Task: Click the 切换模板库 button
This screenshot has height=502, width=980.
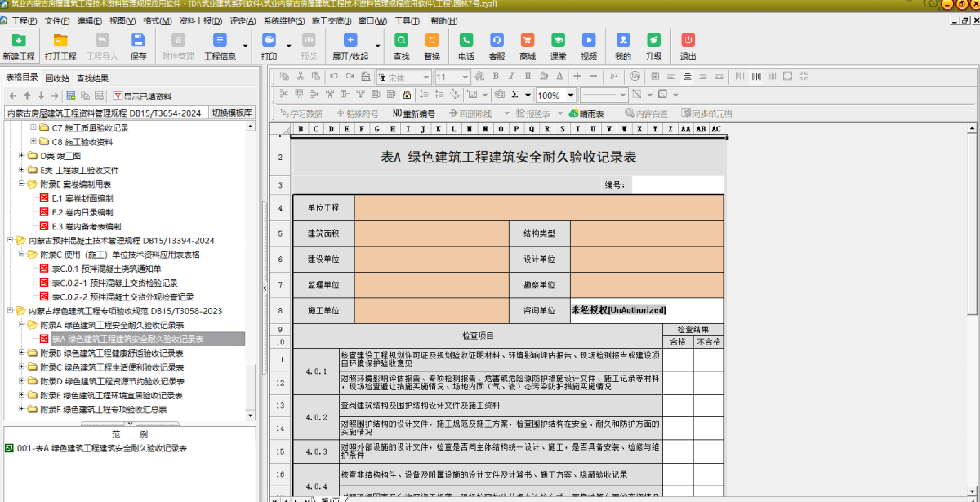Action: coord(232,113)
